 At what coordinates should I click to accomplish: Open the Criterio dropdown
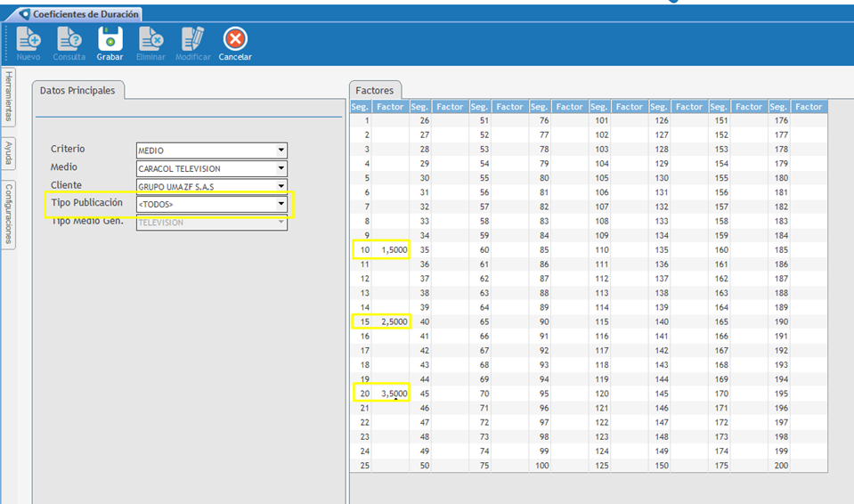coord(281,150)
